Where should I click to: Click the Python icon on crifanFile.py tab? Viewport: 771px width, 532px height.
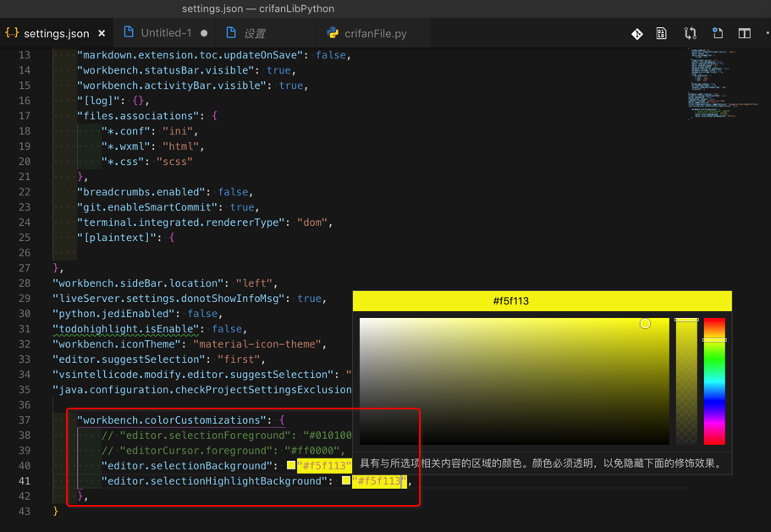coord(333,33)
